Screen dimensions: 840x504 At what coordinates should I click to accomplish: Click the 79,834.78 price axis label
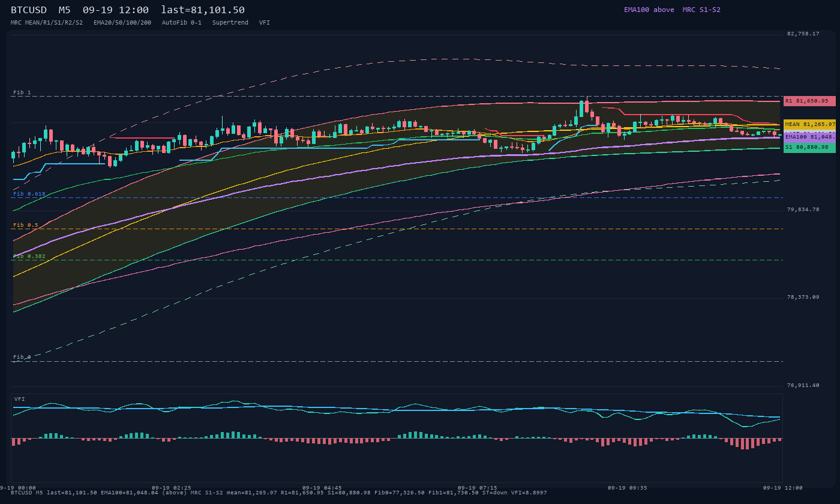[x=803, y=209]
